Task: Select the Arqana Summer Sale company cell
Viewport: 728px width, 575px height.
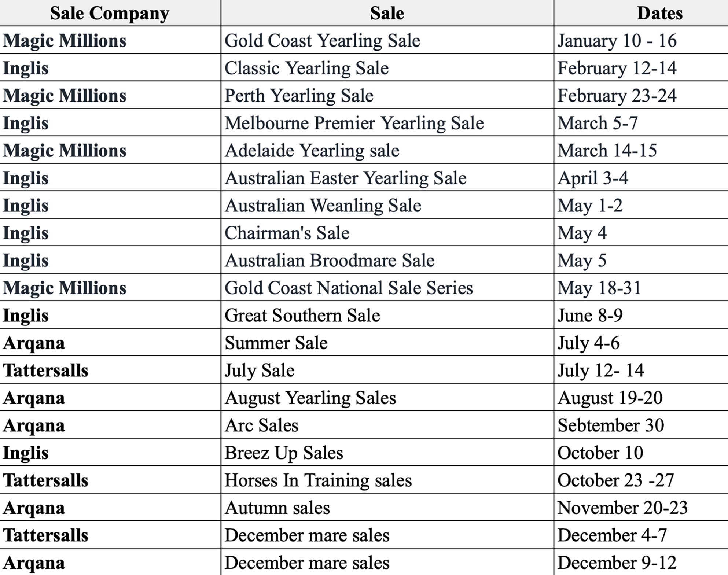Action: tap(110, 342)
